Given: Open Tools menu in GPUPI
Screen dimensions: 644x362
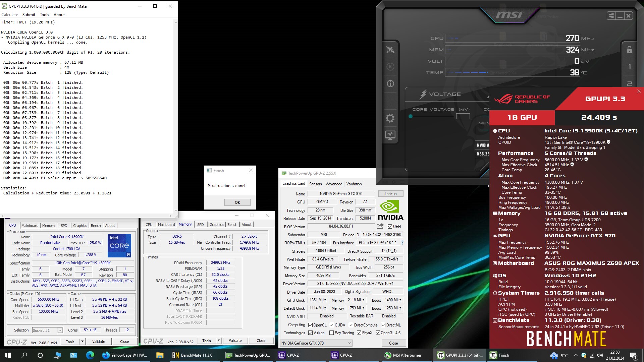Looking at the screenshot, I should [44, 15].
